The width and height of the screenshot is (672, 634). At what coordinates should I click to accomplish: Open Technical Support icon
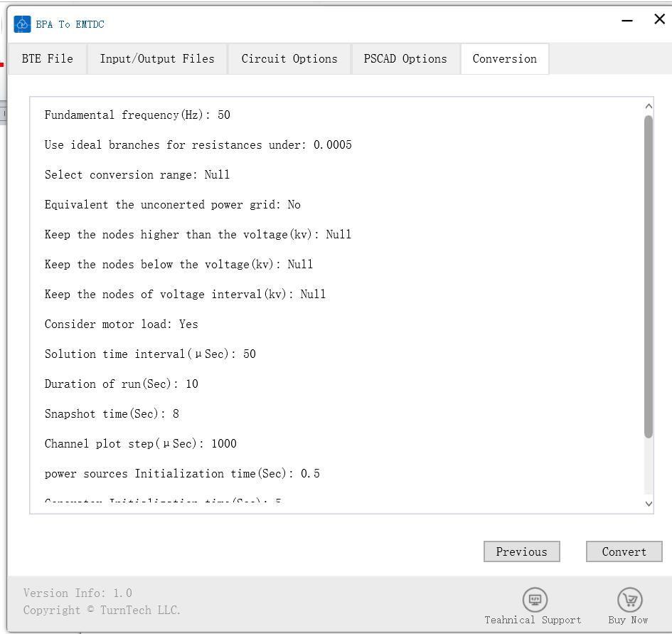pyautogui.click(x=535, y=599)
